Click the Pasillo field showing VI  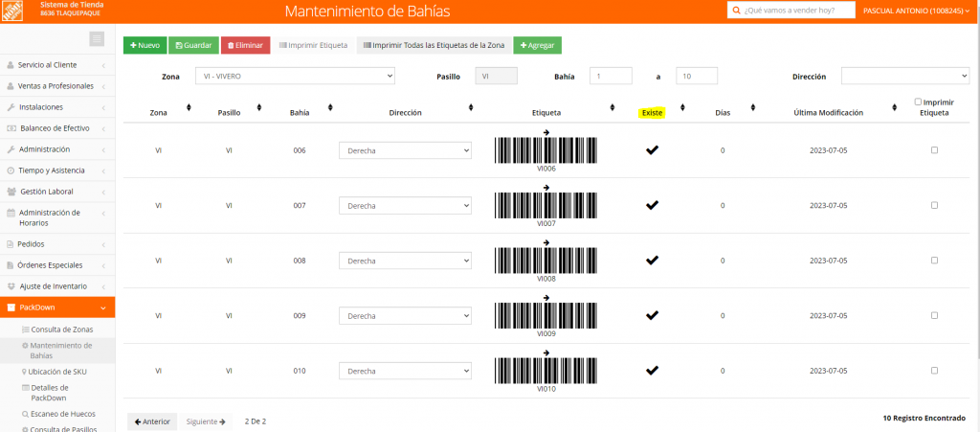coord(497,77)
